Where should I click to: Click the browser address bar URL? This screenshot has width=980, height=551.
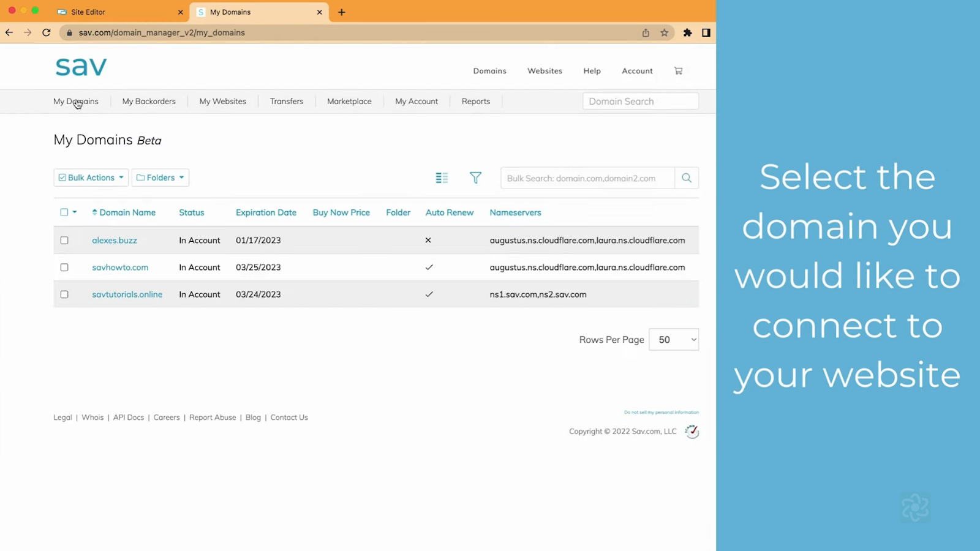(162, 33)
